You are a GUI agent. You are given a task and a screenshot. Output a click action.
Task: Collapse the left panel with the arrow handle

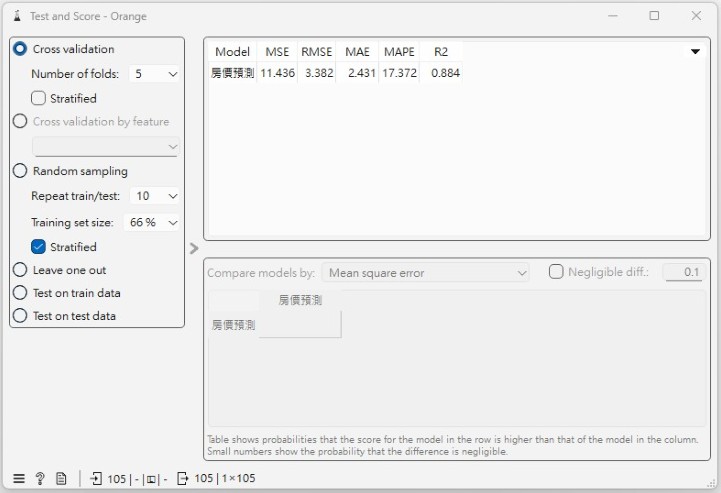[194, 248]
